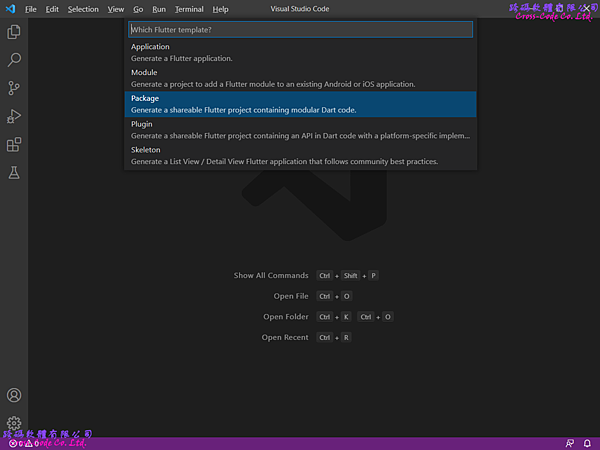This screenshot has width=600, height=450.
Task: Open the Selection menu
Action: point(83,9)
